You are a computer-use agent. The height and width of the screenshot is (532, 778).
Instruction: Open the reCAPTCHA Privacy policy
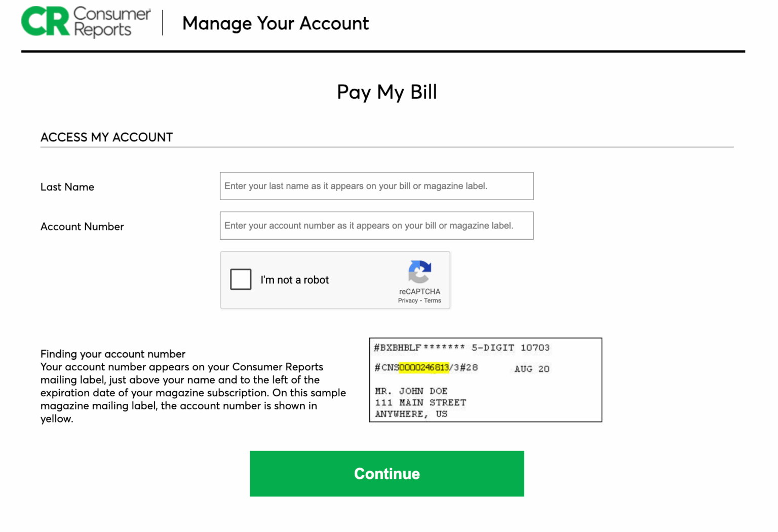tap(408, 300)
